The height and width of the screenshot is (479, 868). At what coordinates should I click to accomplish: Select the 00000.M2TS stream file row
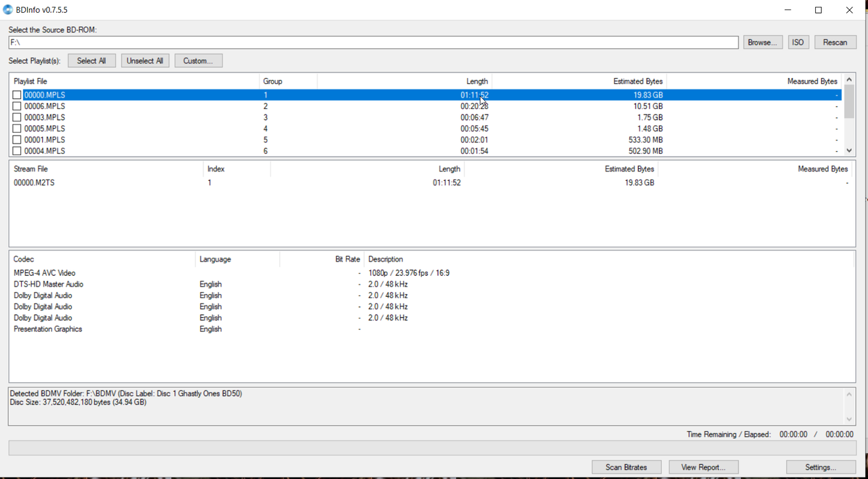[431, 183]
